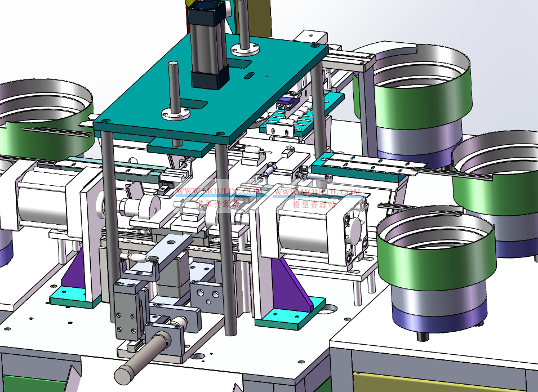Click the left WWW.MOULDL.COM watermark text
The height and width of the screenshot is (392, 538).
(220, 191)
